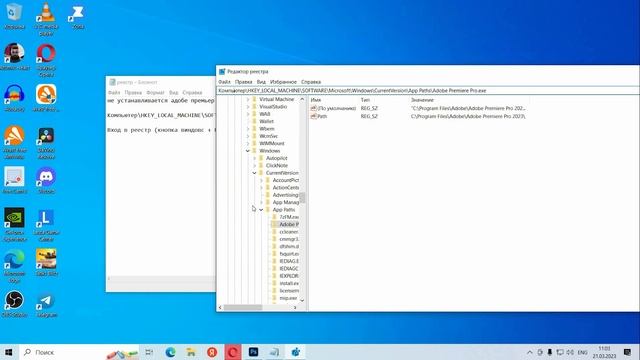The image size is (640, 360).
Task: Open the round orange Avast Free Antivirus icon
Action: click(14, 141)
